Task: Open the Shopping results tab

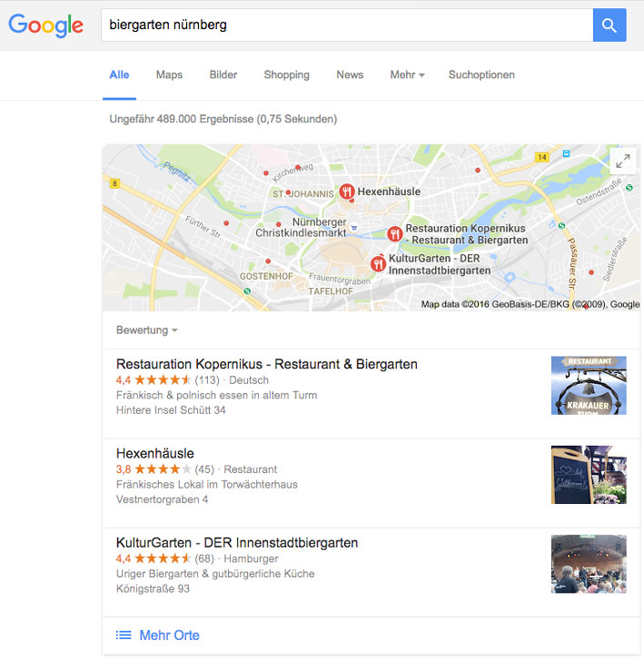Action: coord(286,75)
